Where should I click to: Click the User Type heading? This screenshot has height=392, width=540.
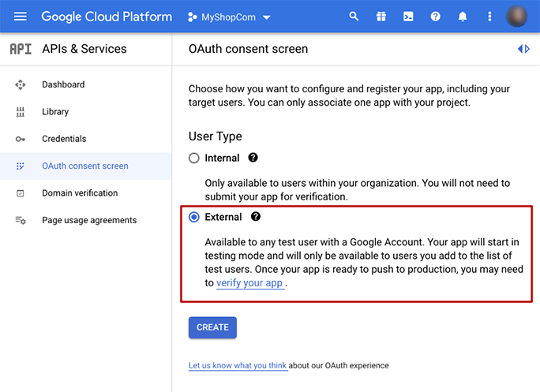(x=216, y=136)
